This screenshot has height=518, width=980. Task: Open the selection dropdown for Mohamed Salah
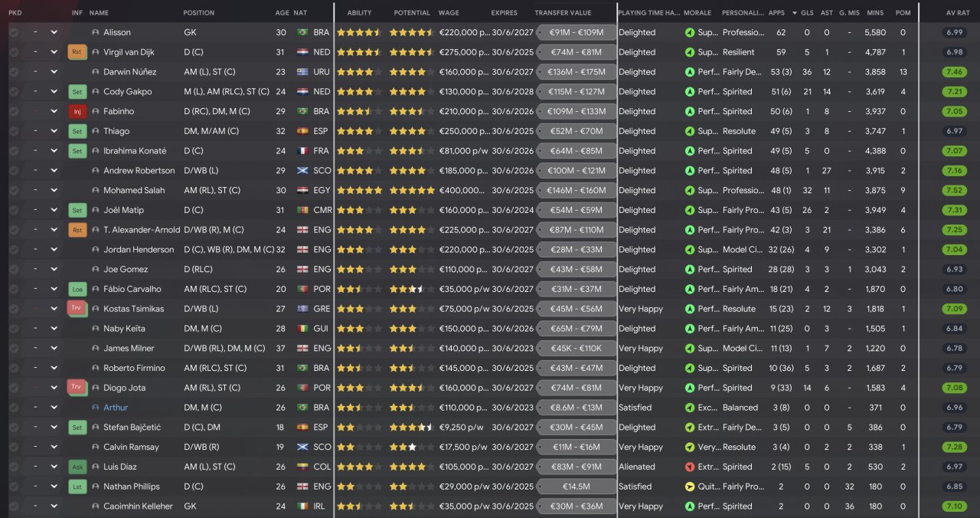point(54,191)
